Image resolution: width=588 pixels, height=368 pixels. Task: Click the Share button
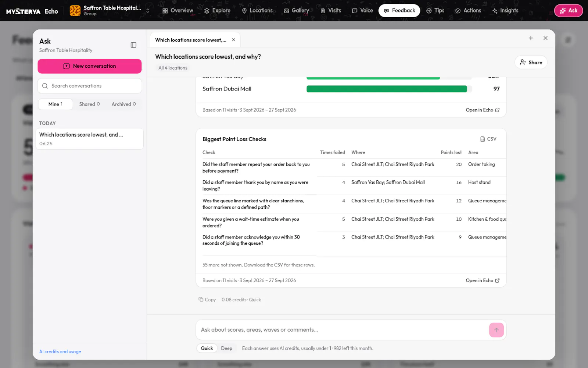531,62
